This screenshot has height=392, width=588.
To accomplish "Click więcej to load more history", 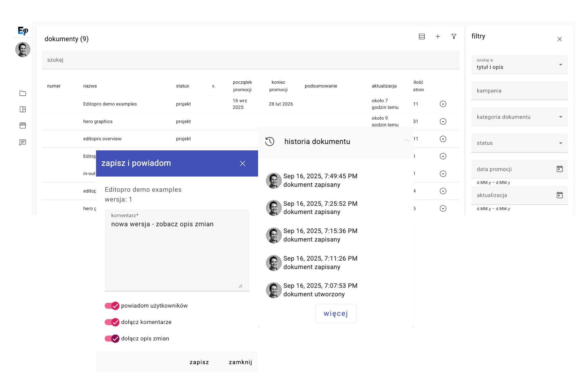I will click(336, 314).
